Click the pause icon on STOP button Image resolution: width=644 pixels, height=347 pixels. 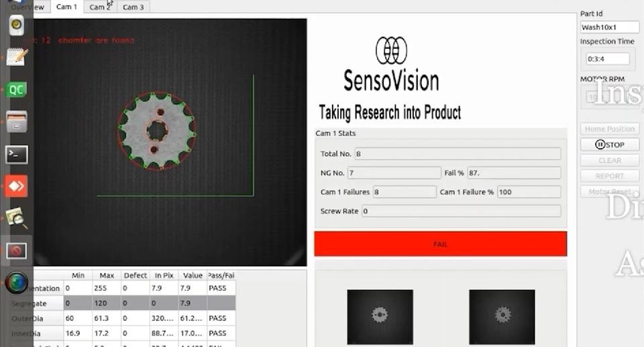coord(600,145)
